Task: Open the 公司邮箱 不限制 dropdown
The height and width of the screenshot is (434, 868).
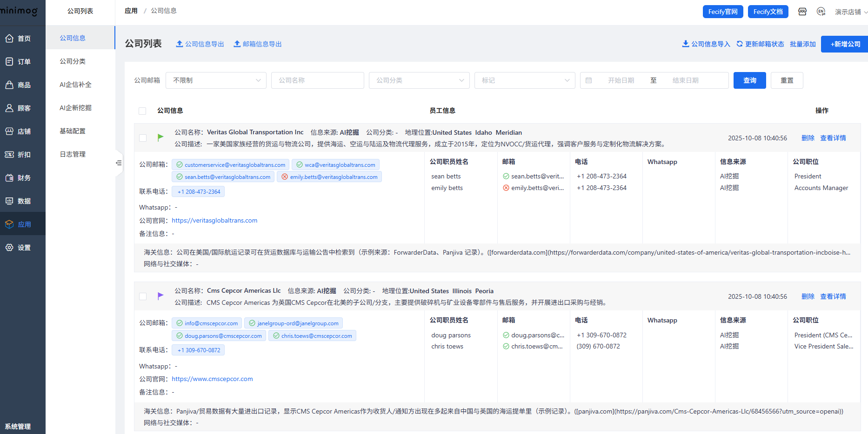Action: tap(216, 80)
